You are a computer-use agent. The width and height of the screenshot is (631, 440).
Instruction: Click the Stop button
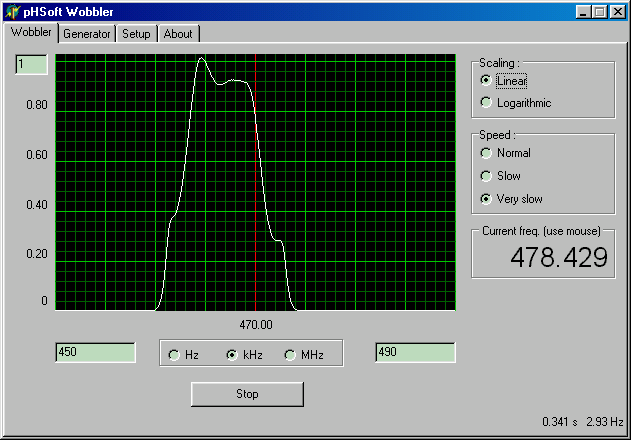[247, 394]
